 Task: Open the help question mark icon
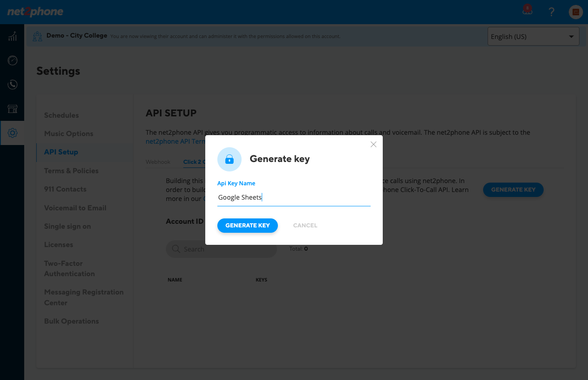click(x=552, y=12)
